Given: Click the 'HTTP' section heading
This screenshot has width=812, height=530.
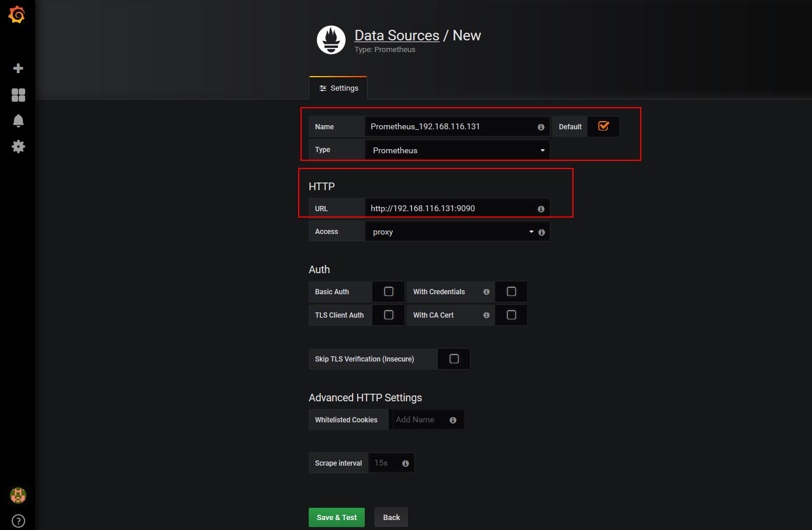Looking at the screenshot, I should [x=322, y=187].
